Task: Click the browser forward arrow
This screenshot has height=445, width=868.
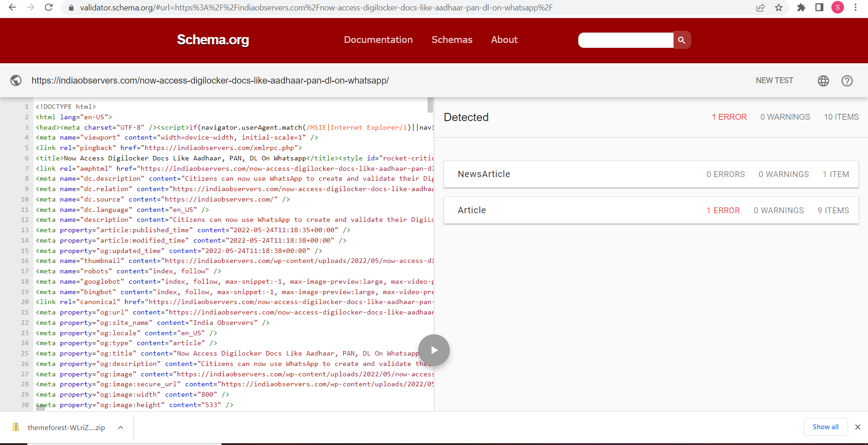Action: 30,7
